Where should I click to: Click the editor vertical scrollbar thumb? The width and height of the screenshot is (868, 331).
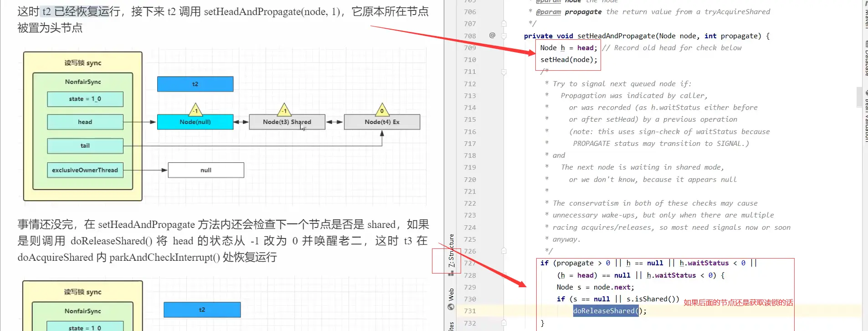tap(859, 96)
